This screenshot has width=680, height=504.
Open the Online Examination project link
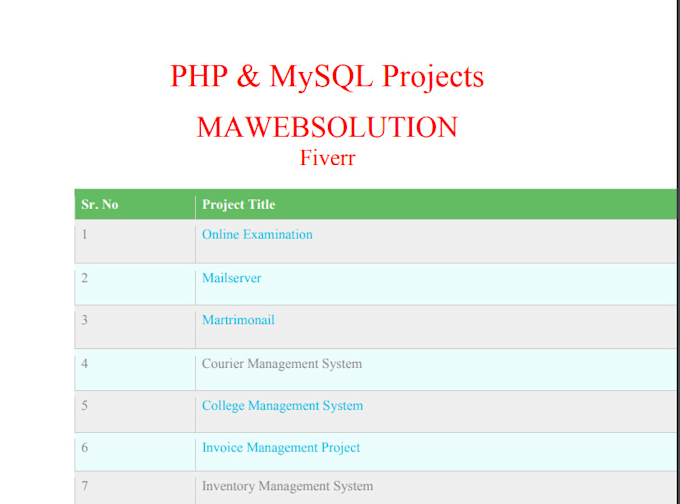[x=257, y=235]
